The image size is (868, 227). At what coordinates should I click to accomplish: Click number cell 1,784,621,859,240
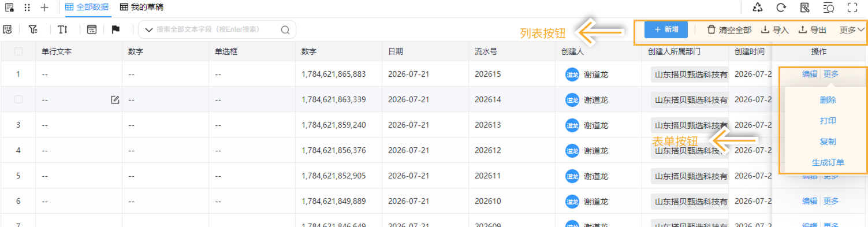[333, 125]
